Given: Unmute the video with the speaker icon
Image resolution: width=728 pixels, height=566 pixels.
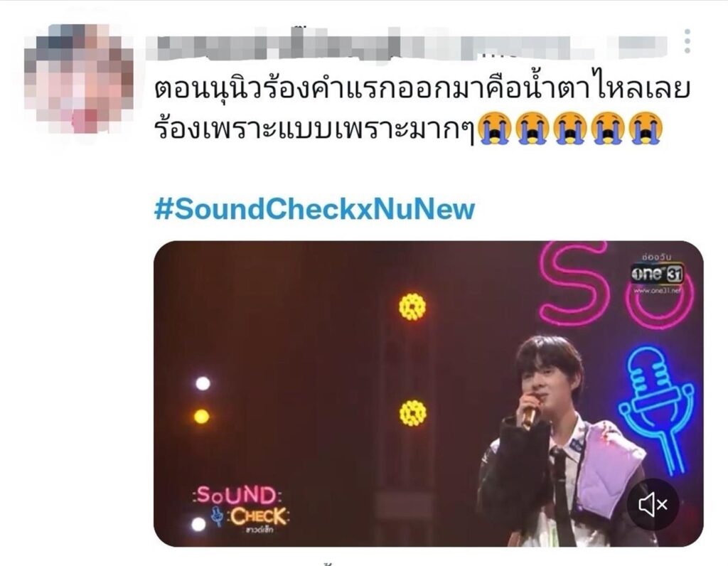Looking at the screenshot, I should click(653, 504).
